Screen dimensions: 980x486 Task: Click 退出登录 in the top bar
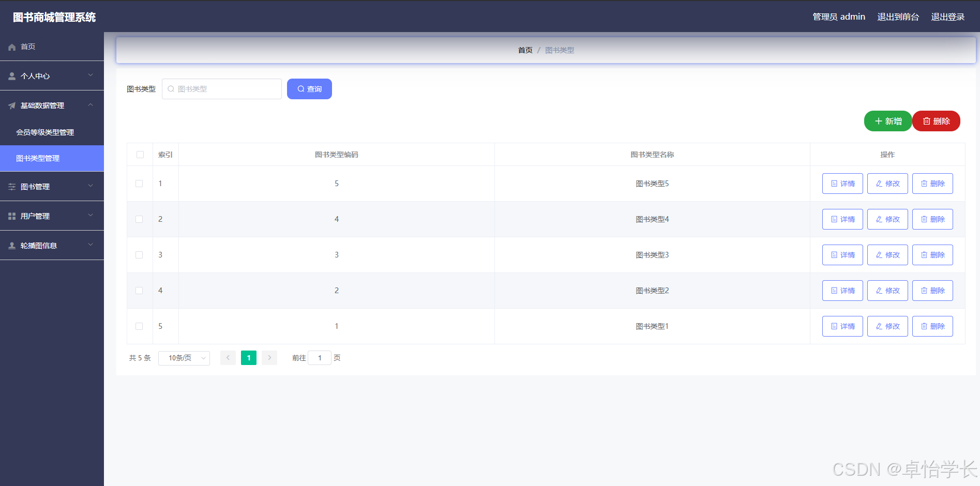pos(948,17)
